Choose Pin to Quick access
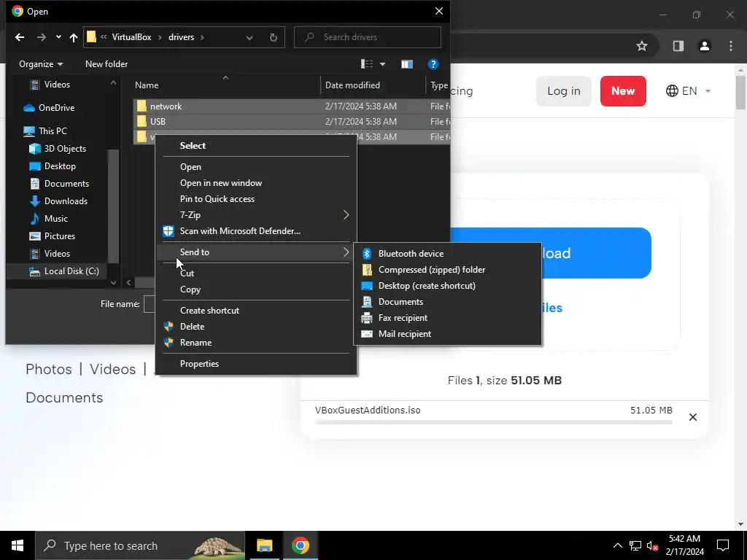This screenshot has width=747, height=560. tap(256, 199)
